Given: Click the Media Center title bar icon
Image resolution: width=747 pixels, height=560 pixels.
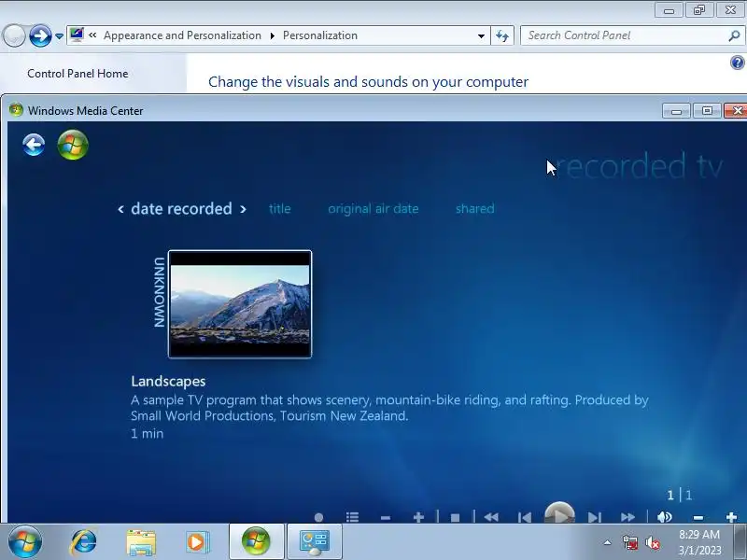Looking at the screenshot, I should 16,110.
